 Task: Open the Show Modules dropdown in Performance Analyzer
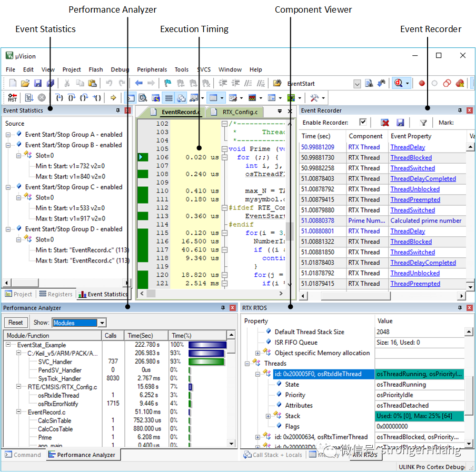coord(102,323)
